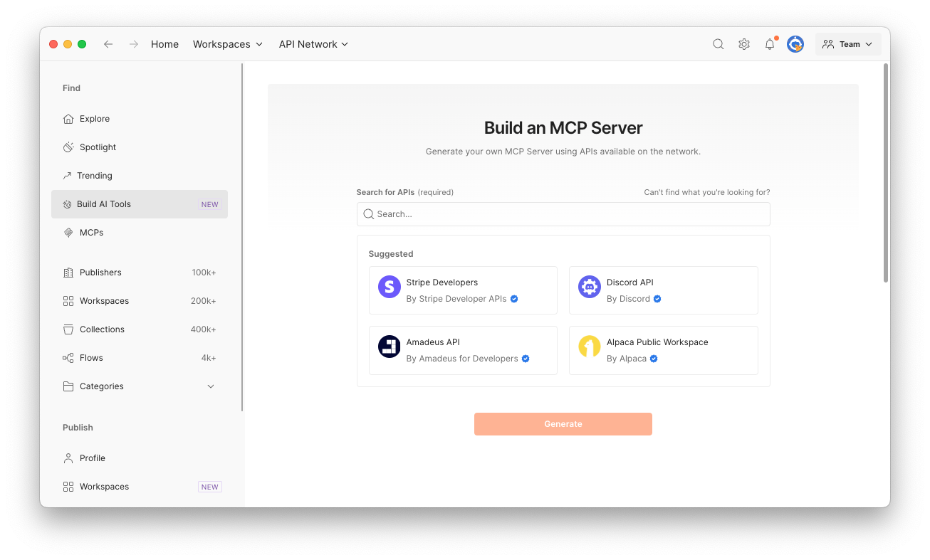Go to Home in the top bar
The height and width of the screenshot is (560, 930).
pos(164,44)
